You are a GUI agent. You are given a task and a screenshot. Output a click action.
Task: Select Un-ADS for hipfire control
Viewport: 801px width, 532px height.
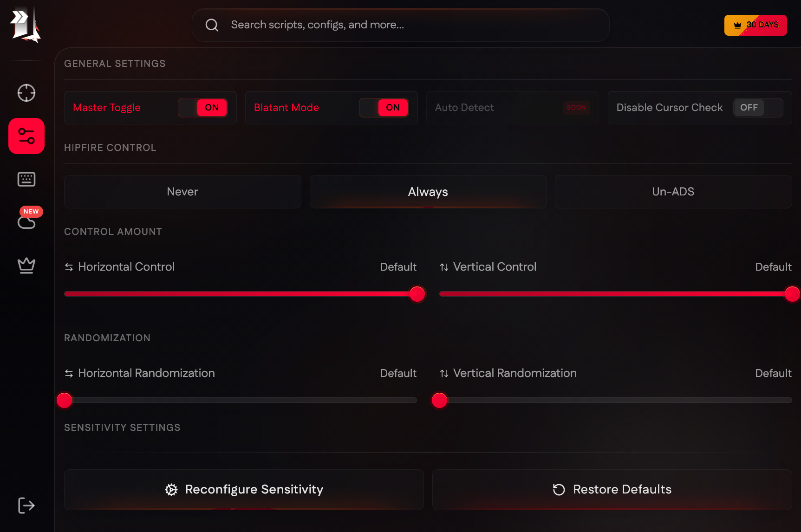673,192
